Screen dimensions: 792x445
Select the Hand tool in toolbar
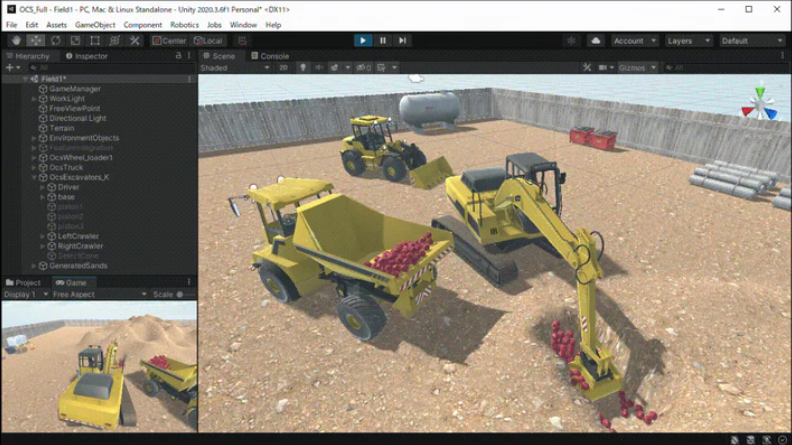pos(16,41)
